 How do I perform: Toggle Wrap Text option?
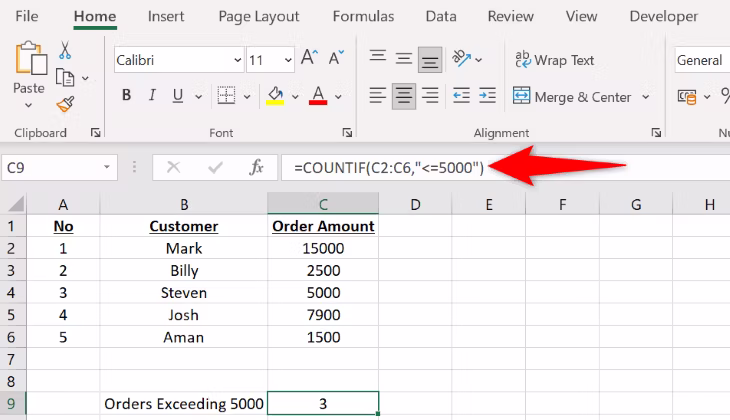(554, 60)
